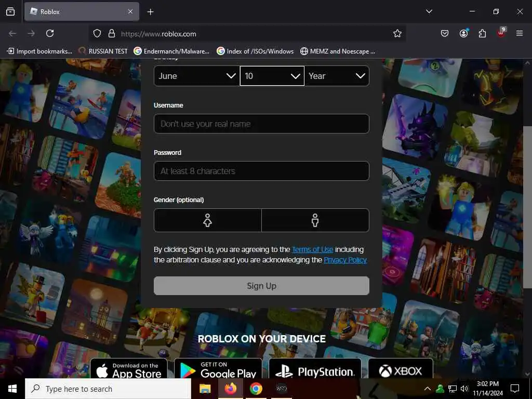The image size is (532, 399).
Task: Bookmark this page with the star
Action: tap(397, 33)
